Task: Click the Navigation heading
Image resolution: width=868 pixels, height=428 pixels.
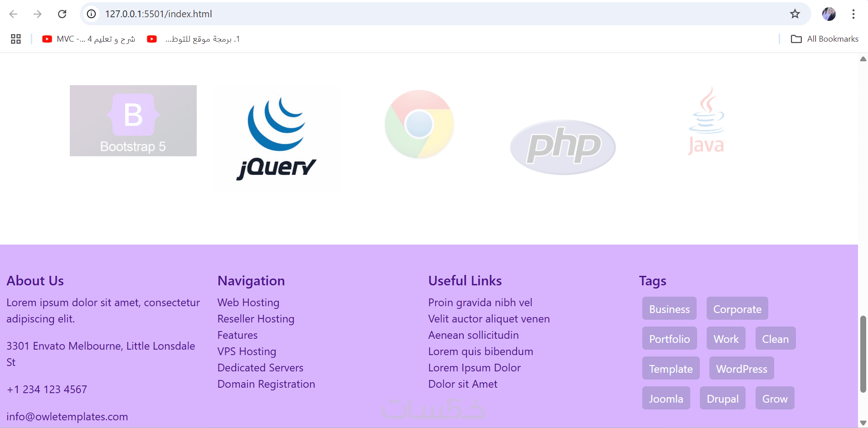Action: click(x=251, y=281)
